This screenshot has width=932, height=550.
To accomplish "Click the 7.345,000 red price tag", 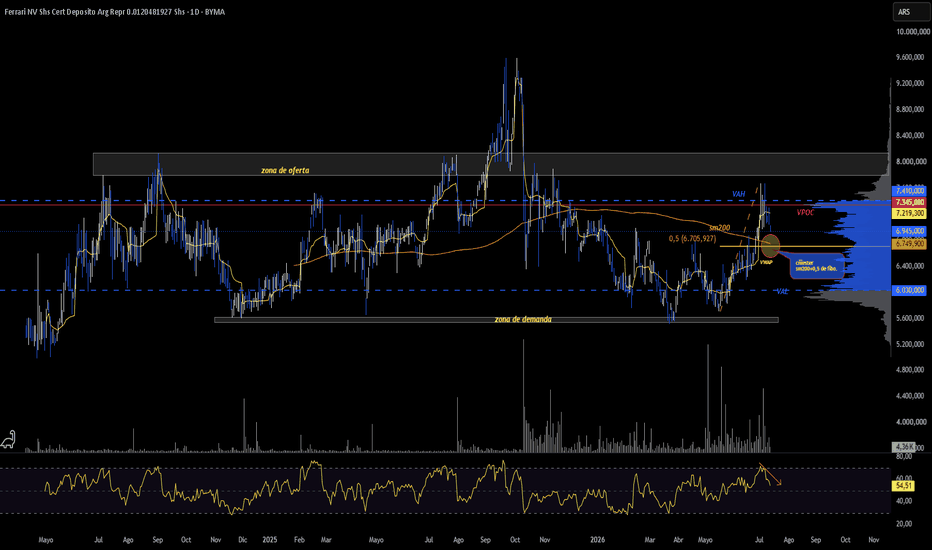I will click(x=910, y=202).
